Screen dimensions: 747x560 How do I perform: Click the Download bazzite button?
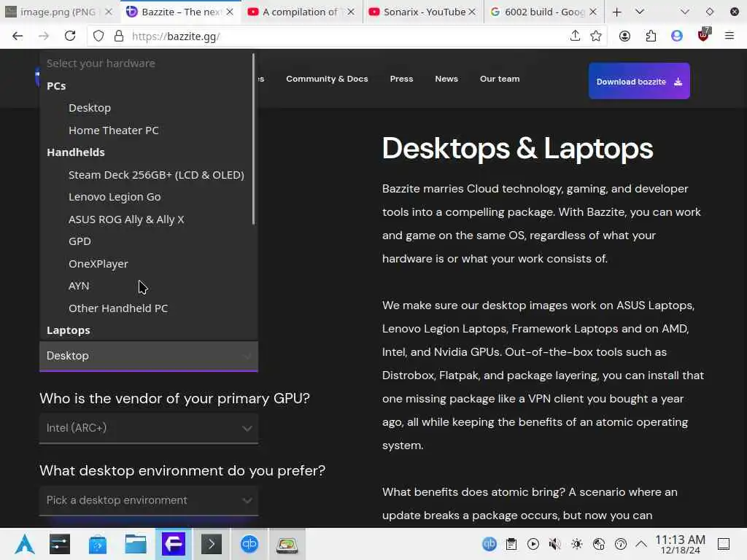pyautogui.click(x=639, y=82)
